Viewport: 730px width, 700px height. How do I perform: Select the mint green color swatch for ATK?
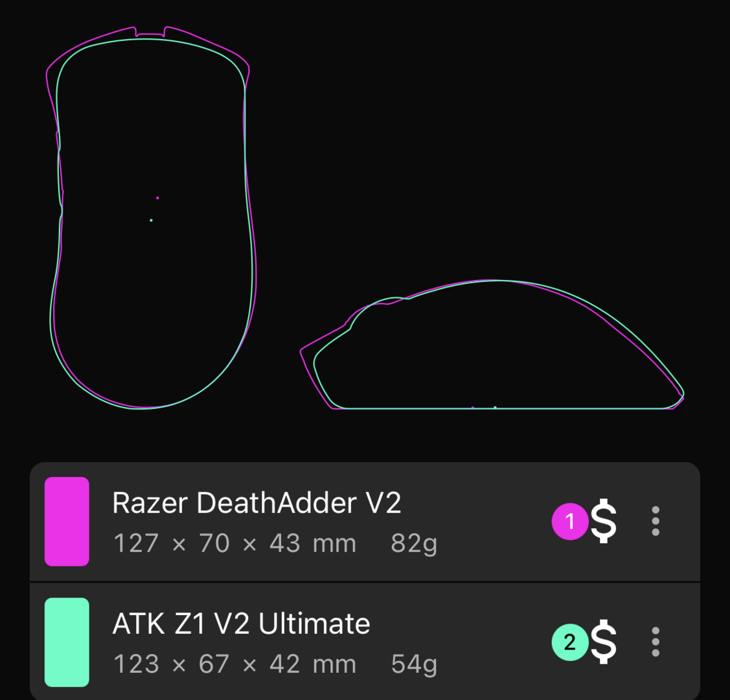click(x=67, y=642)
